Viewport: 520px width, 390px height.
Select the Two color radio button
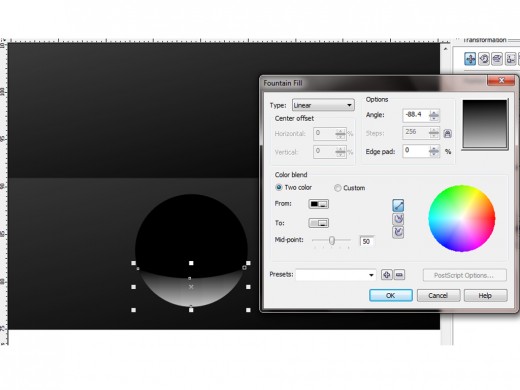tap(279, 187)
